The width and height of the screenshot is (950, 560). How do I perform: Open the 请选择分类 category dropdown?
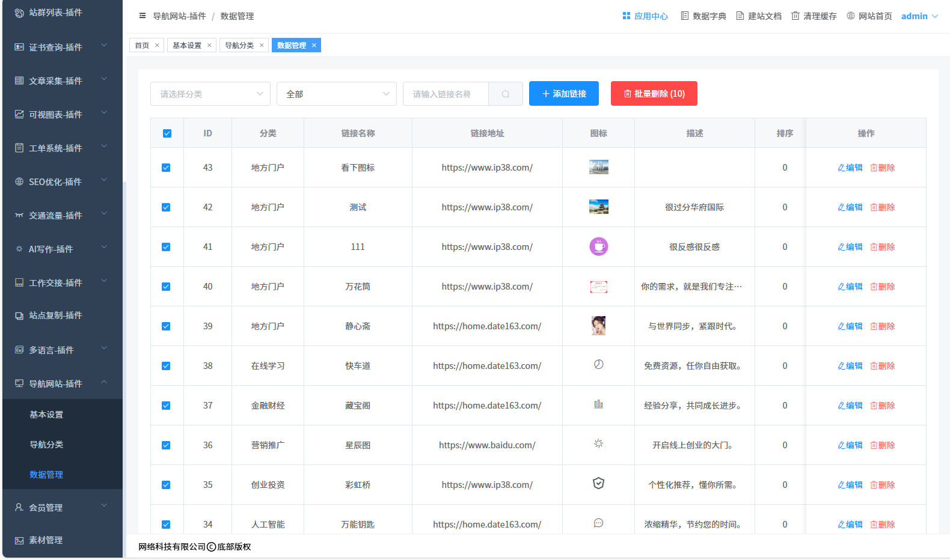tap(210, 94)
